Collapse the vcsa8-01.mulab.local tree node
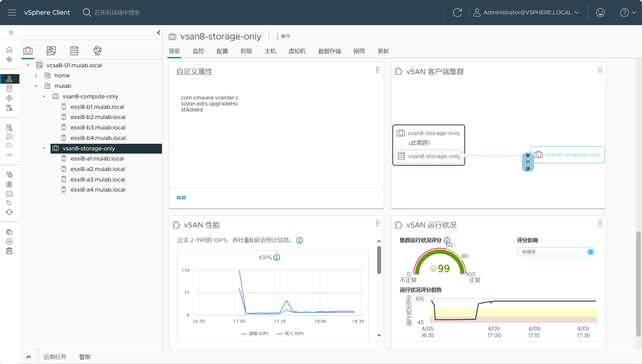This screenshot has width=642, height=364. [x=28, y=65]
